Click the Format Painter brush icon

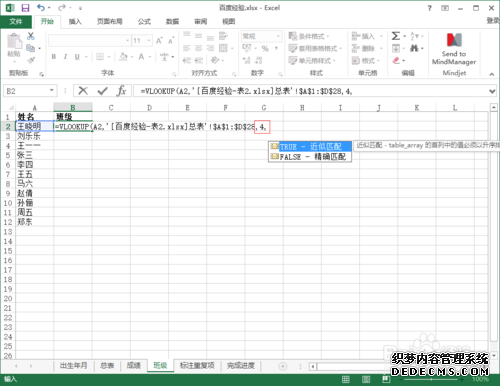pos(31,60)
